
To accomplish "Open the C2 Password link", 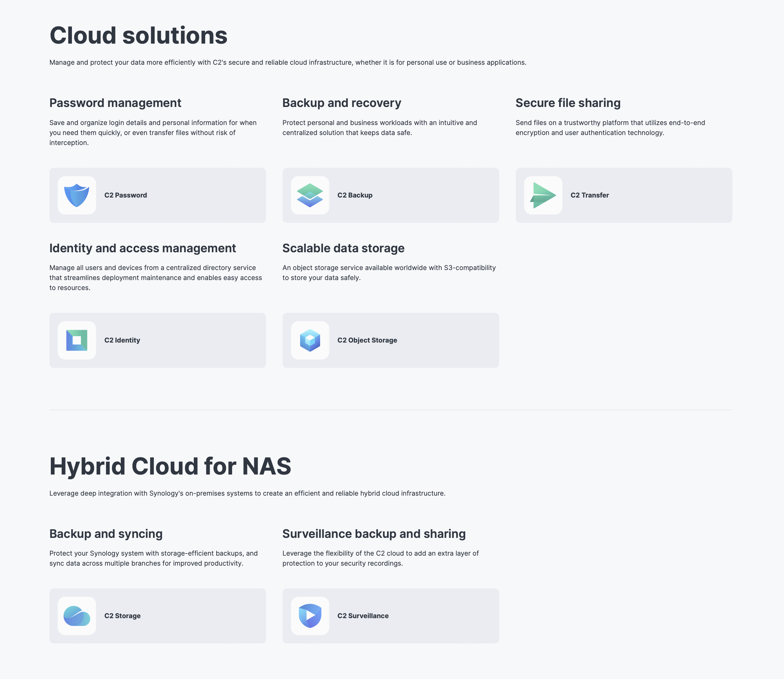I will 157,195.
